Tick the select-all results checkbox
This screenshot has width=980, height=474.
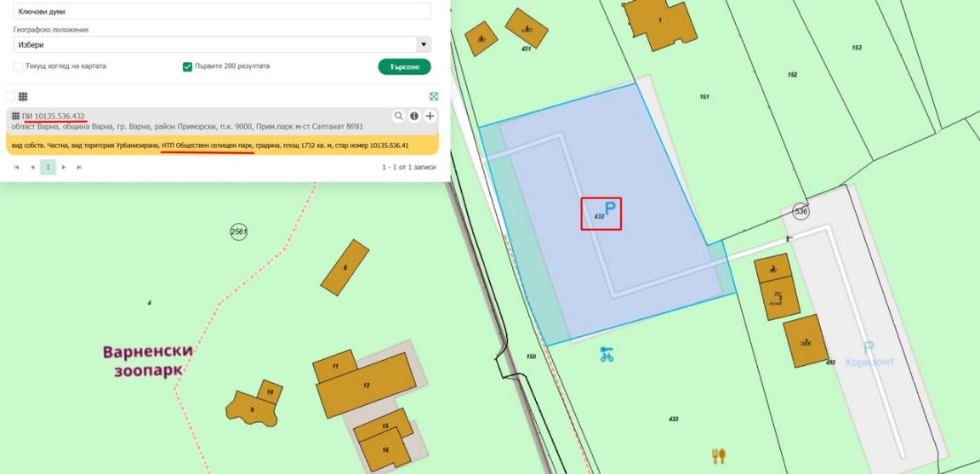(x=10, y=97)
